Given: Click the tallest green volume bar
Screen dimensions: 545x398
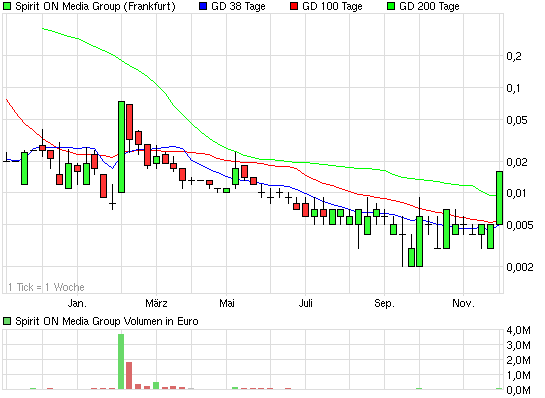Looking at the screenshot, I should (121, 362).
